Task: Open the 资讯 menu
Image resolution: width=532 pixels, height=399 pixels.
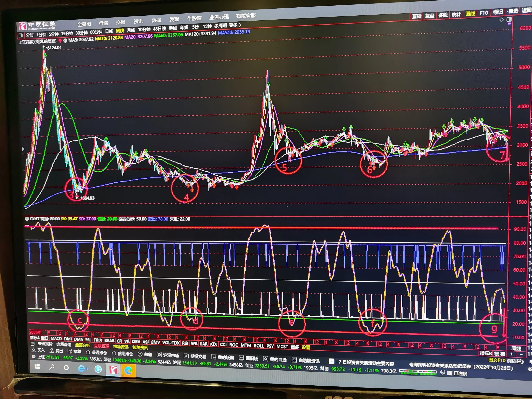Action: pos(138,21)
